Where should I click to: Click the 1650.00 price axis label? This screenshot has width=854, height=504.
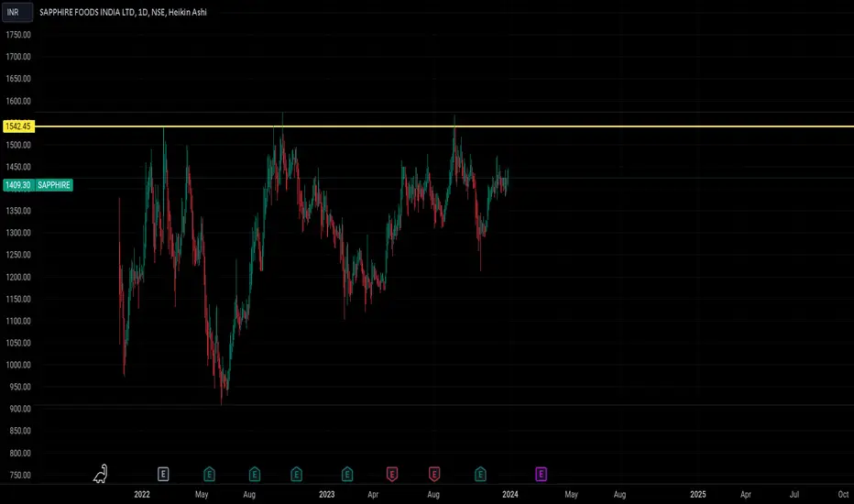click(x=18, y=79)
